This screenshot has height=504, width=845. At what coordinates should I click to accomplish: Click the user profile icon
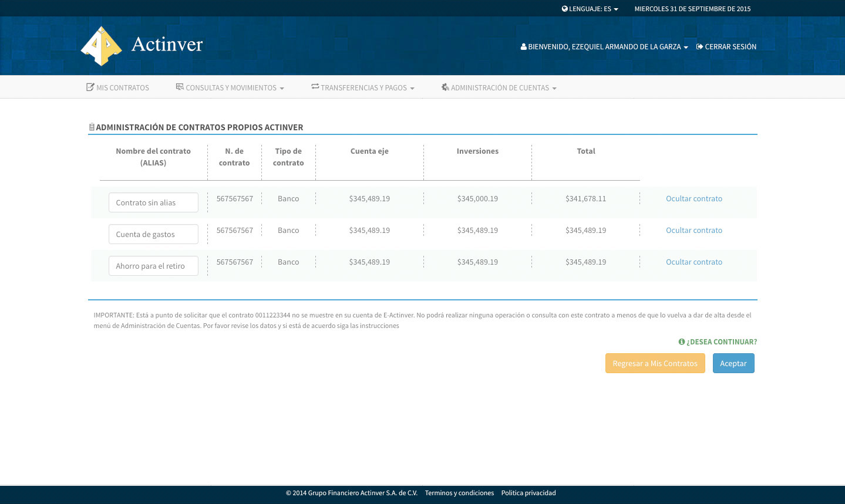(523, 47)
